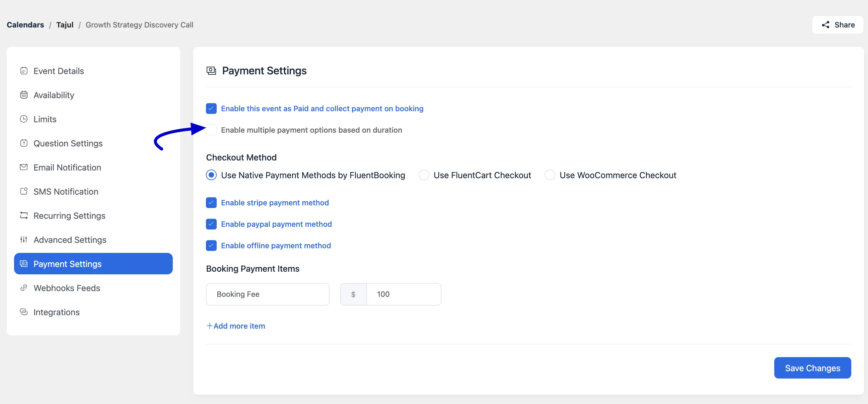Screen dimensions: 868x404
Task: Click the Save Changes button
Action: [x=812, y=367]
